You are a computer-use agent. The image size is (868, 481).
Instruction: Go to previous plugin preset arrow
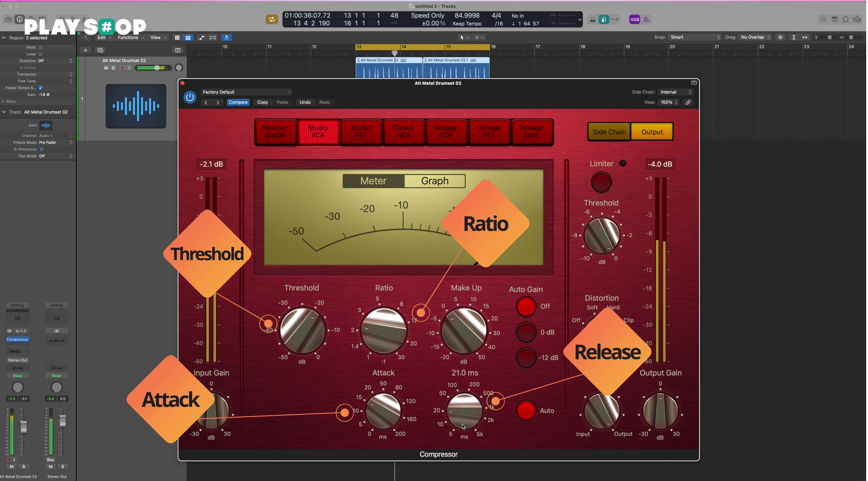tap(206, 103)
